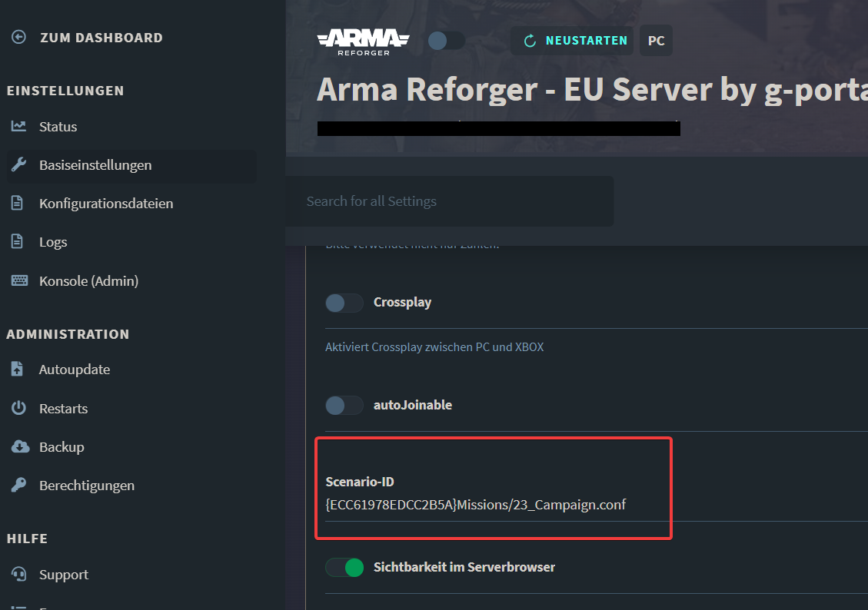Enable the Crossplay toggle

(344, 303)
